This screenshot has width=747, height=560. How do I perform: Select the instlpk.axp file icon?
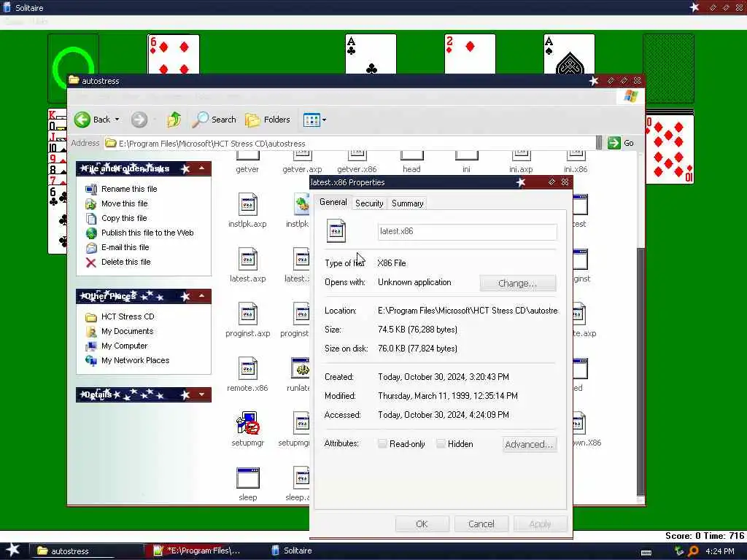pyautogui.click(x=248, y=205)
